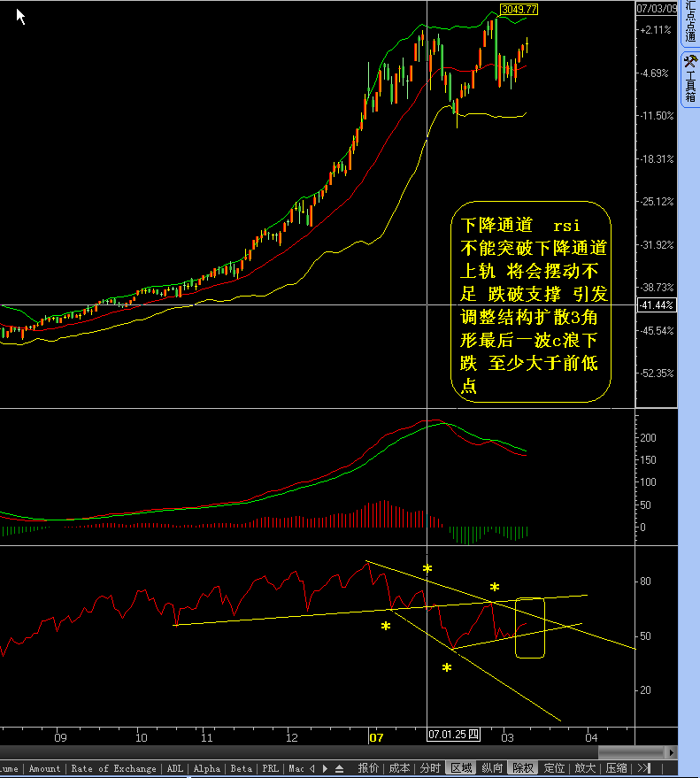700x778 pixels.
Task: Click the 成本 cost button
Action: pos(399,768)
